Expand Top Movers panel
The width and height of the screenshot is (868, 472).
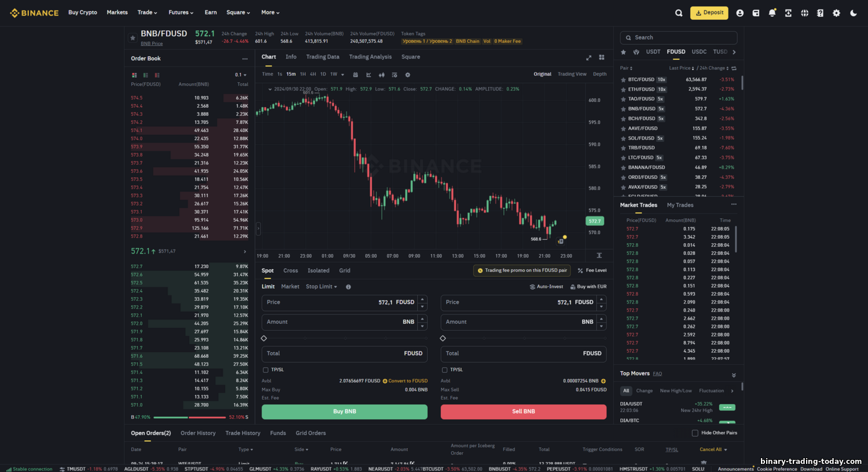click(x=734, y=375)
